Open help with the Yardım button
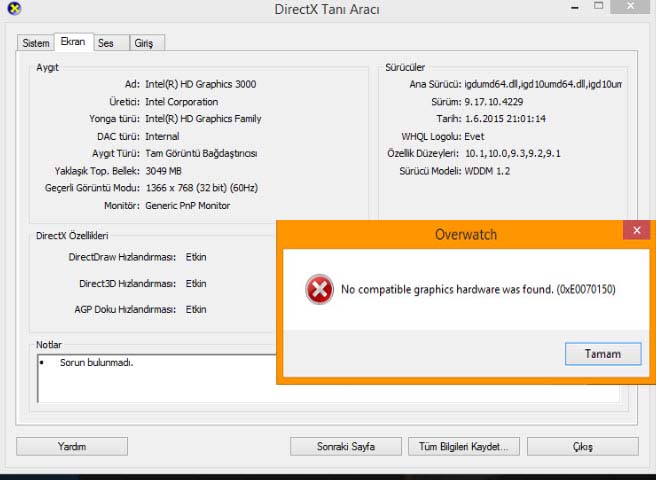The height and width of the screenshot is (480, 656). tap(72, 447)
